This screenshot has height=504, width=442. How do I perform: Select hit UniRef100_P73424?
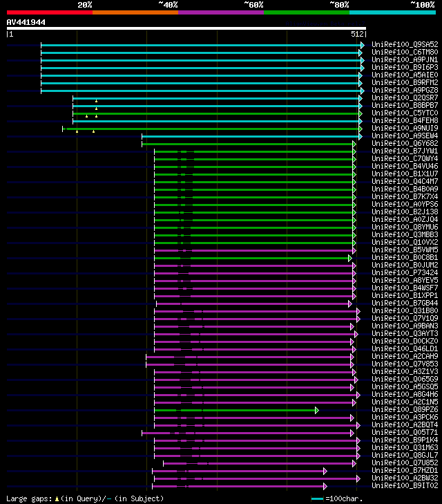405,272
